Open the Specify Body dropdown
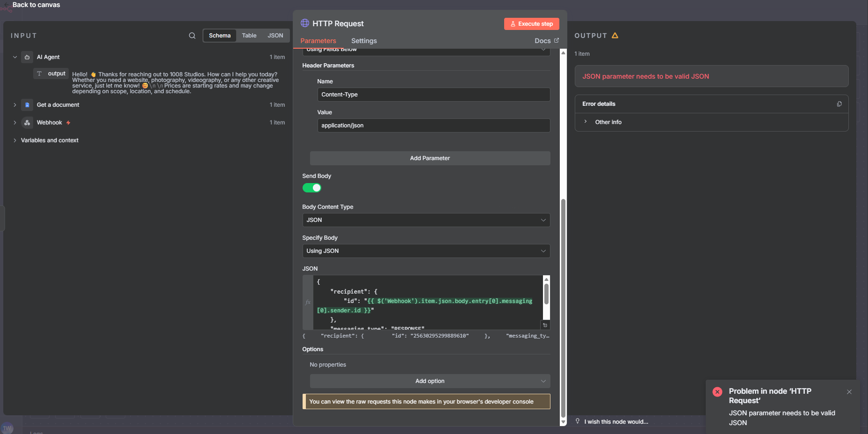 426,251
